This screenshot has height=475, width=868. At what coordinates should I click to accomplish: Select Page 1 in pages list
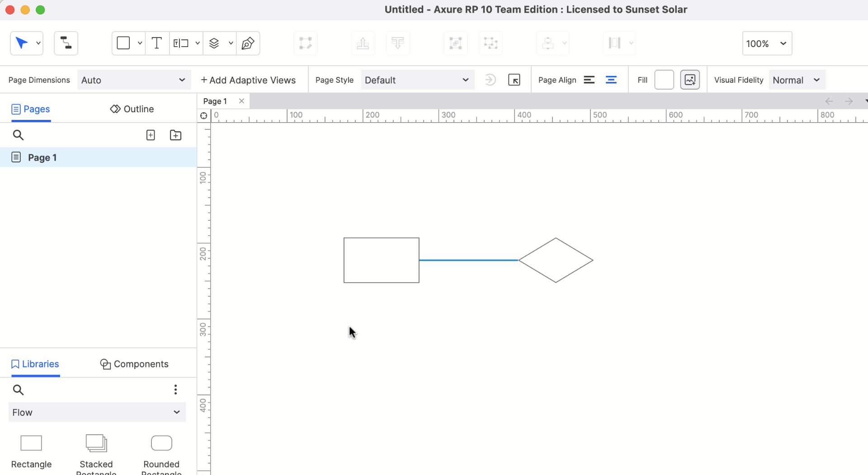[x=98, y=157]
